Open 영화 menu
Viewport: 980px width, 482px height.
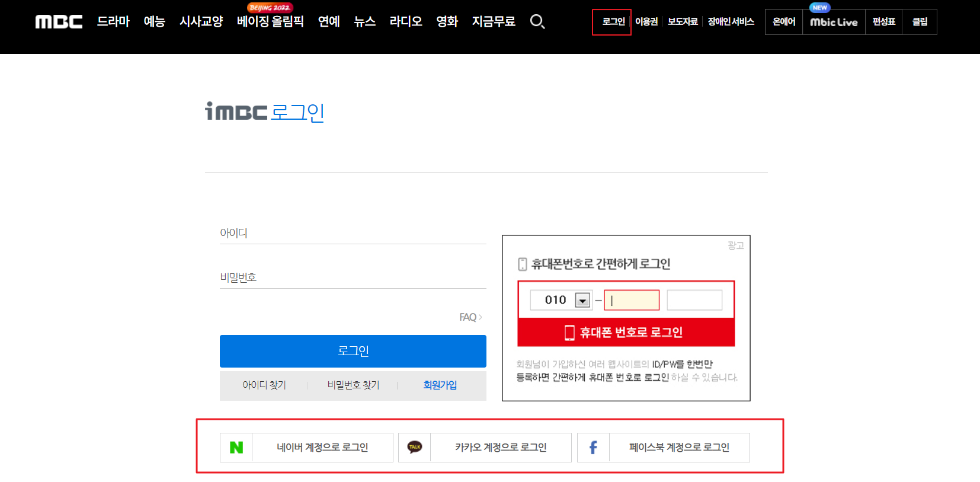pyautogui.click(x=447, y=21)
